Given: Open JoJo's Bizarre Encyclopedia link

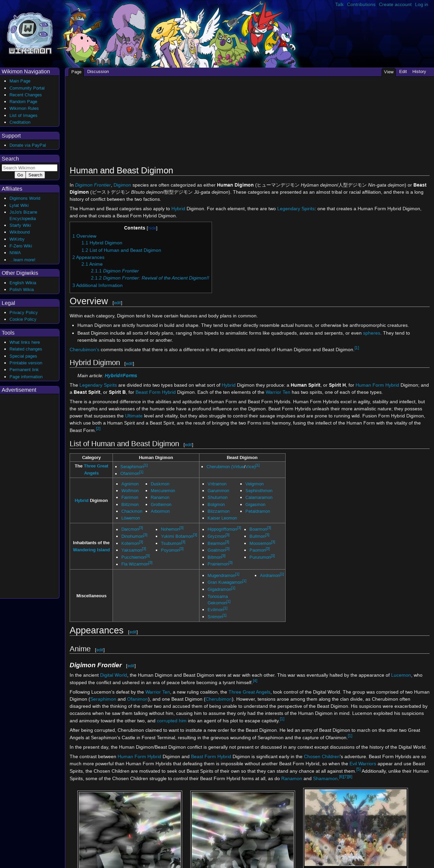Looking at the screenshot, I should coord(23,215).
